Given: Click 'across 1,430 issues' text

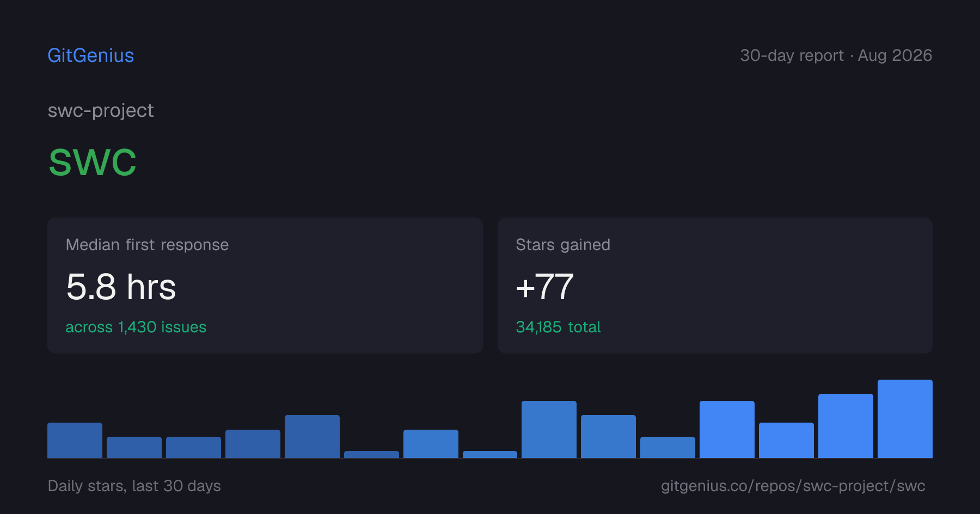Looking at the screenshot, I should (136, 327).
